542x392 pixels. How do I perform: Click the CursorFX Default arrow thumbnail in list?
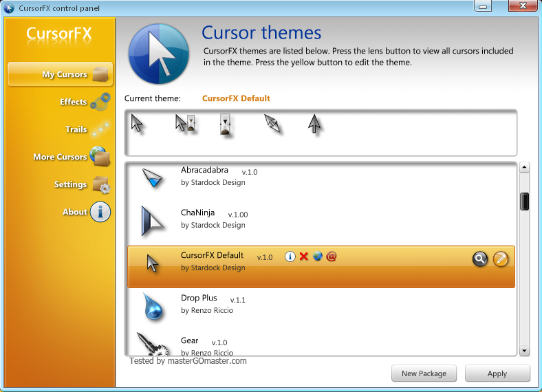153,264
